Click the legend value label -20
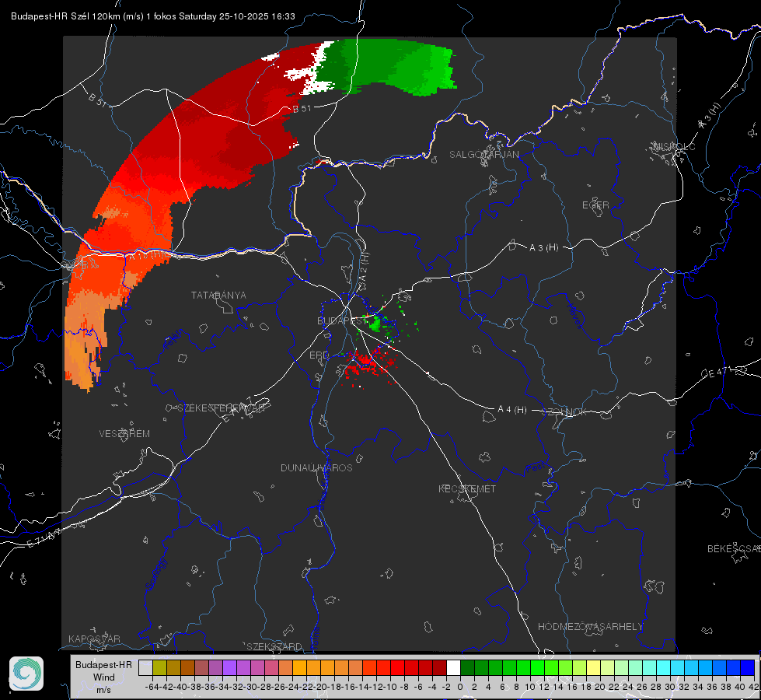The width and height of the screenshot is (761, 700). [319, 687]
